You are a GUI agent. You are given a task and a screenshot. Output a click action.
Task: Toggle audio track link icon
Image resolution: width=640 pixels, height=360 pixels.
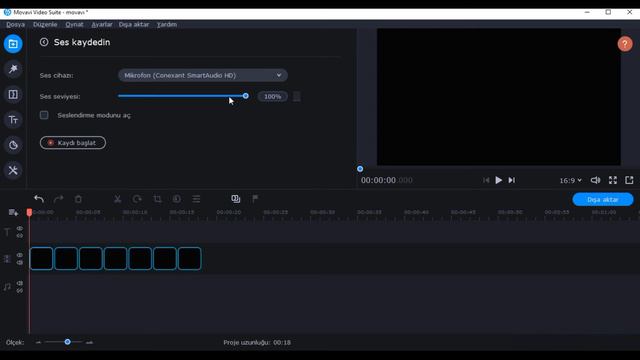point(20,290)
